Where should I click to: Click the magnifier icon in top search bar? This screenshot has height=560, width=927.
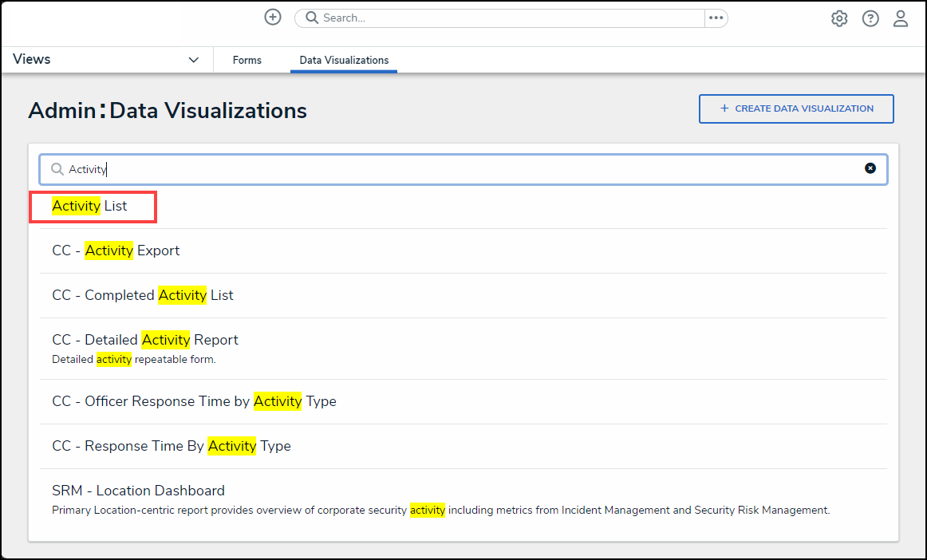point(312,18)
